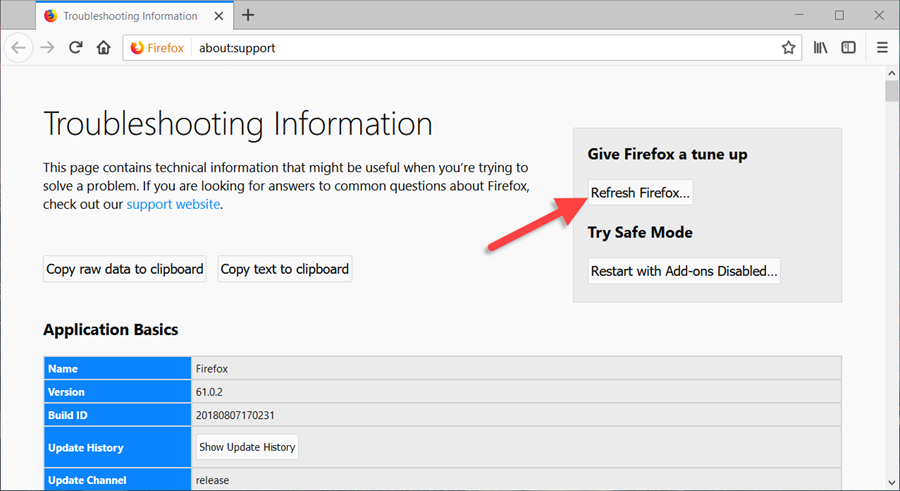Bookmark this page with the star

tap(788, 48)
